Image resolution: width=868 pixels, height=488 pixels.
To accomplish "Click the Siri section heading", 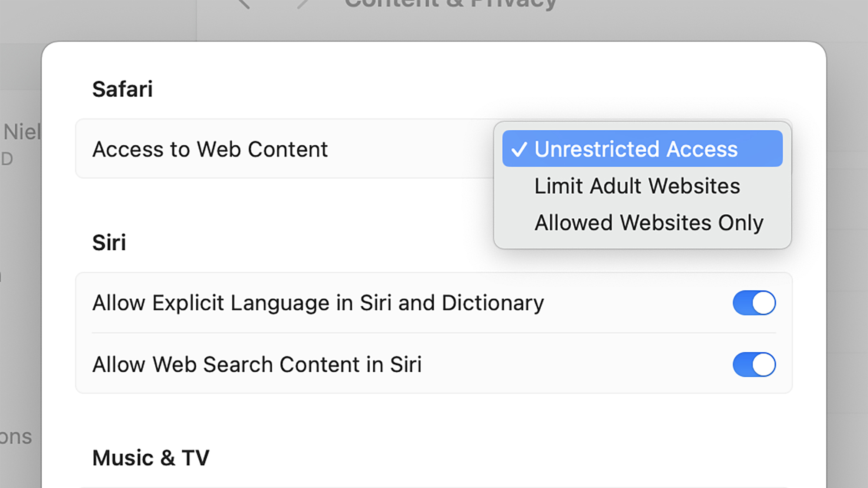I will click(x=109, y=242).
